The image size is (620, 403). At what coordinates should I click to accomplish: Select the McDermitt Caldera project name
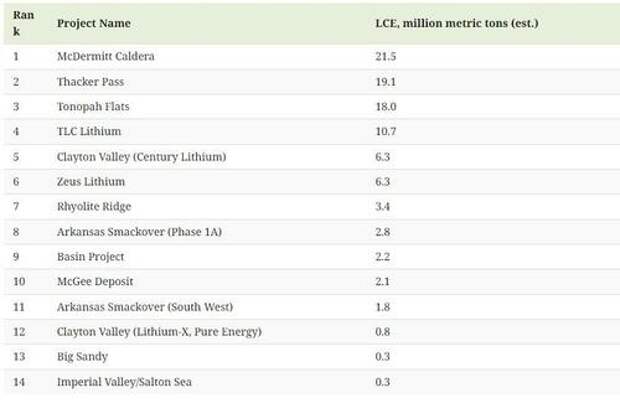coord(105,56)
